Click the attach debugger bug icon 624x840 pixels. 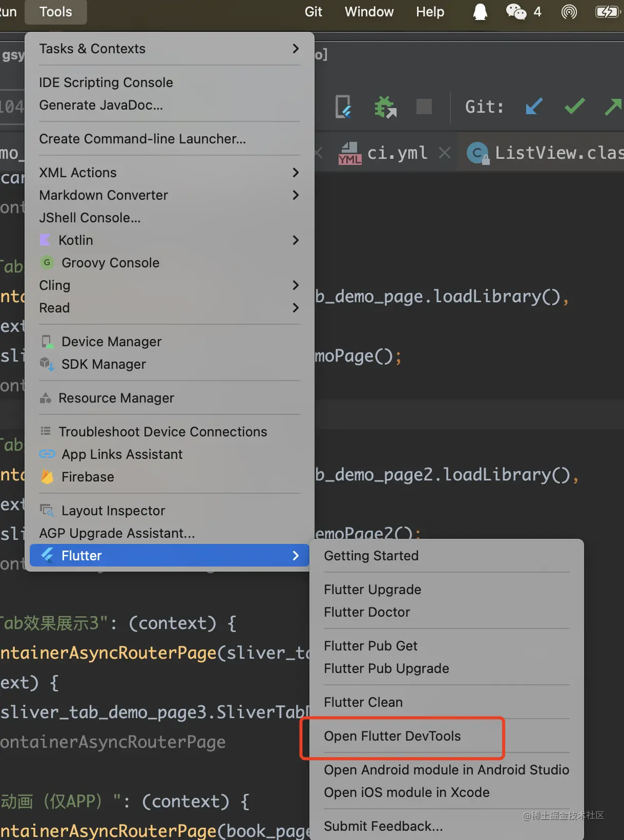coord(385,107)
